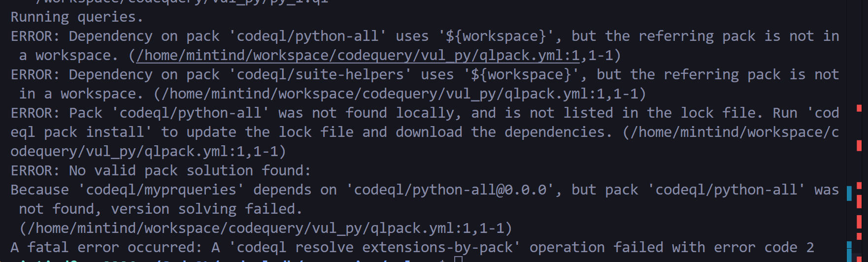This screenshot has width=868, height=262.
Task: Open qlpack.yml path after 'in a workspace.'
Action: pyautogui.click(x=400, y=94)
